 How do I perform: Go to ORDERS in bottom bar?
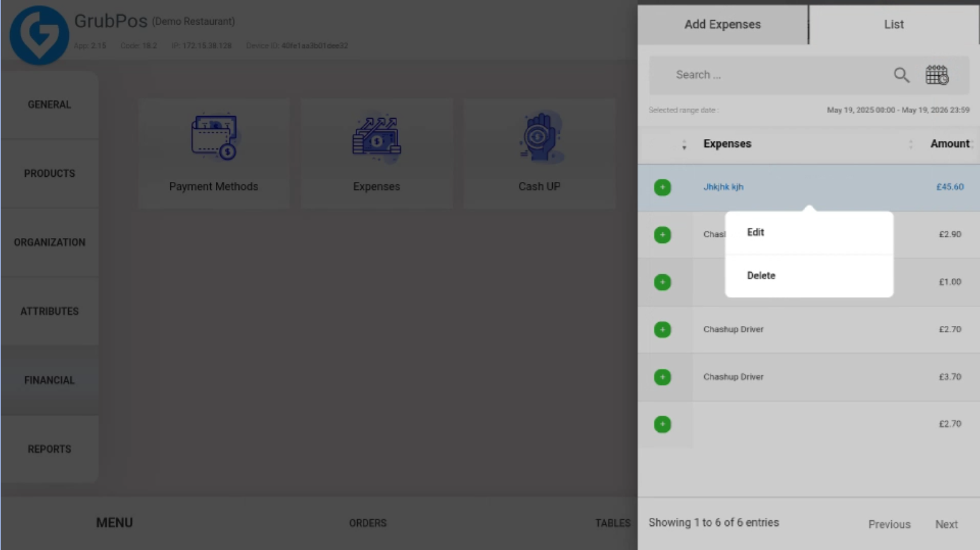coord(368,523)
